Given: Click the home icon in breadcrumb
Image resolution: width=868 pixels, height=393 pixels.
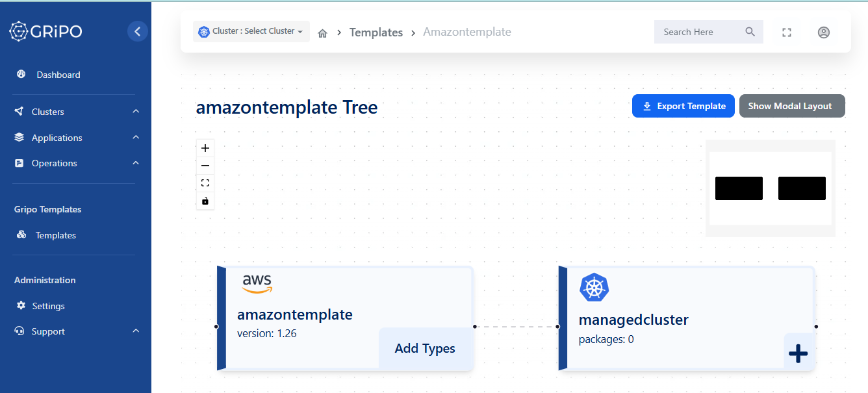Looking at the screenshot, I should [x=322, y=33].
